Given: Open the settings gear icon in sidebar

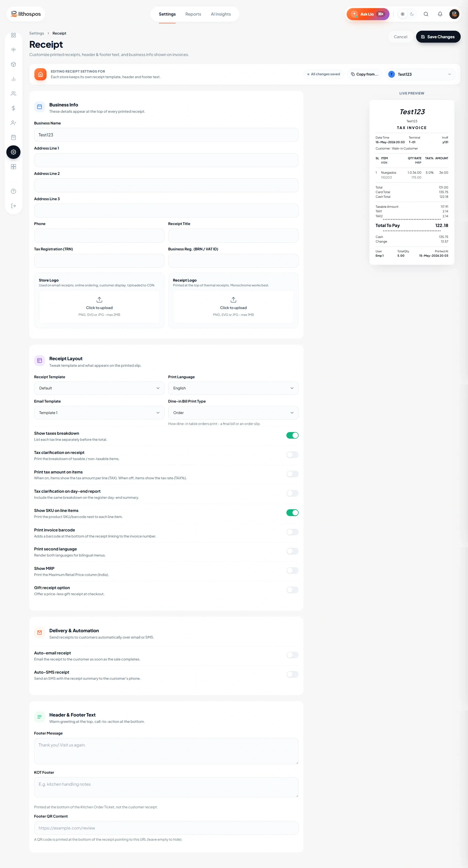Looking at the screenshot, I should [13, 152].
